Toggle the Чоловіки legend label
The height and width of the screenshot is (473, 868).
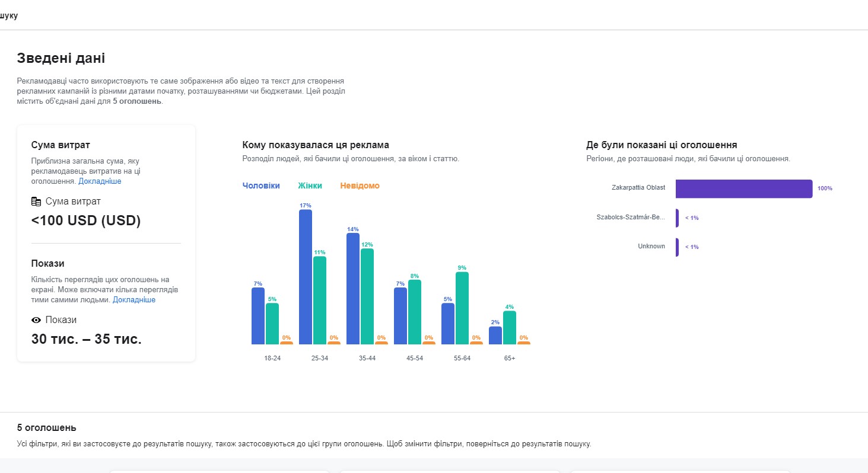click(261, 186)
